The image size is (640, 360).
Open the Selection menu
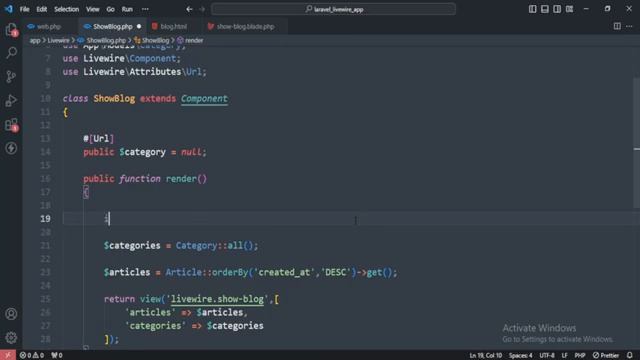67,9
